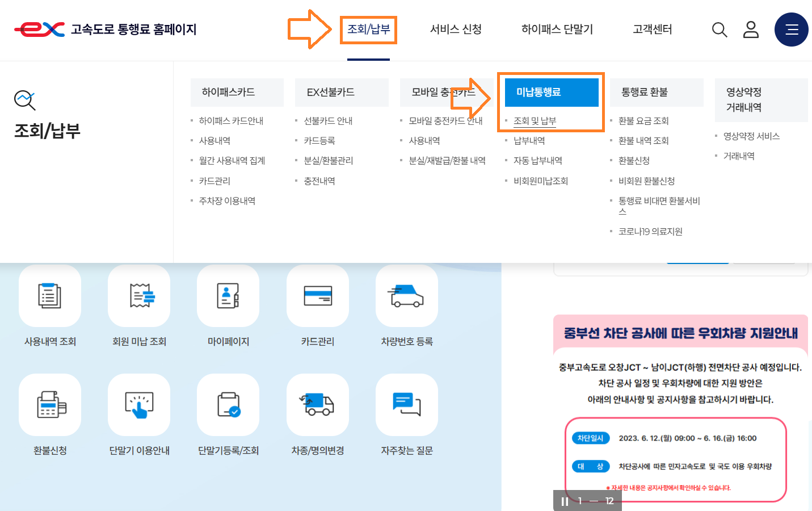This screenshot has height=511, width=812.
Task: Switch to the 서비스 신청 menu
Action: [x=455, y=30]
